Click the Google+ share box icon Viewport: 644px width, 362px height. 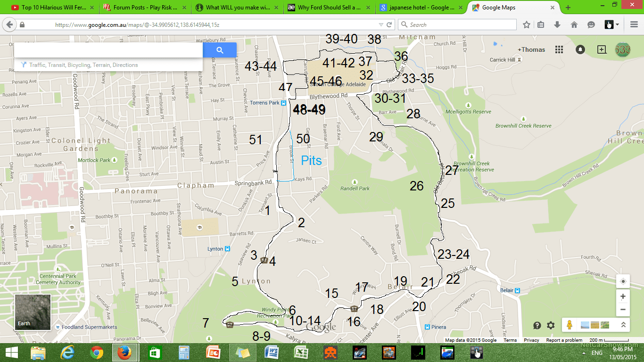(x=602, y=49)
